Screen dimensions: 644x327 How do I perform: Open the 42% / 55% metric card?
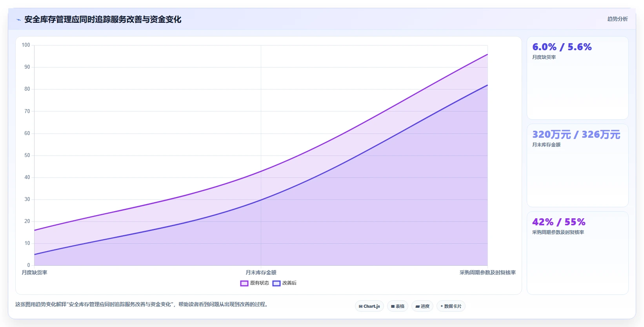(x=577, y=253)
